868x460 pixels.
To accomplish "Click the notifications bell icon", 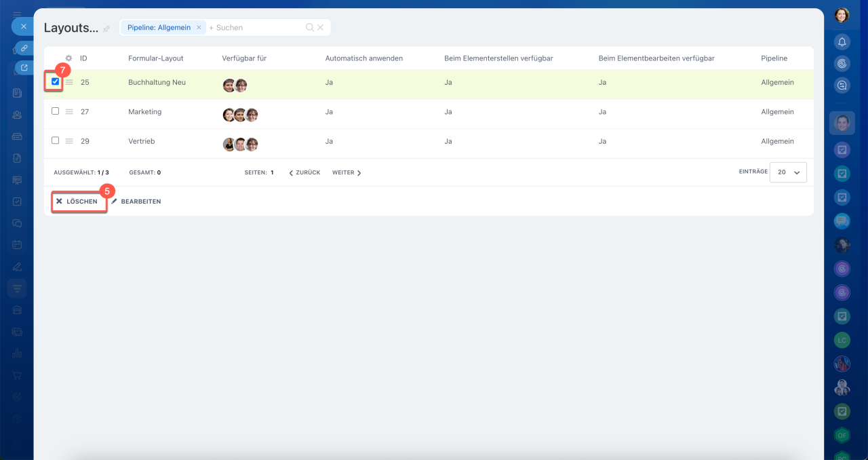I will [x=842, y=42].
